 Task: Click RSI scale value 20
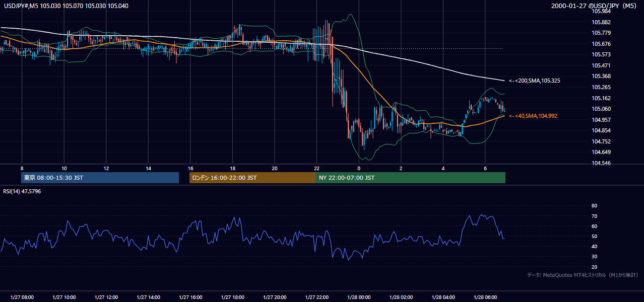coord(594,267)
